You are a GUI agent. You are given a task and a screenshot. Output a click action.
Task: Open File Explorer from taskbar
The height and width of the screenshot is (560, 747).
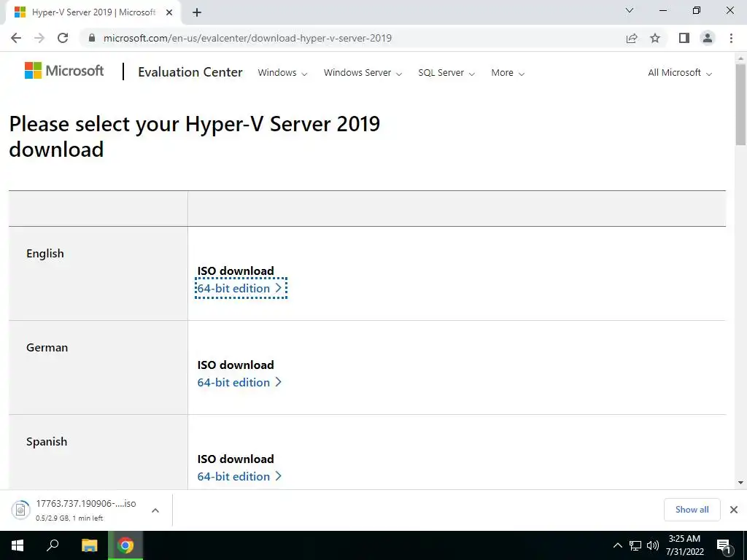pos(89,545)
